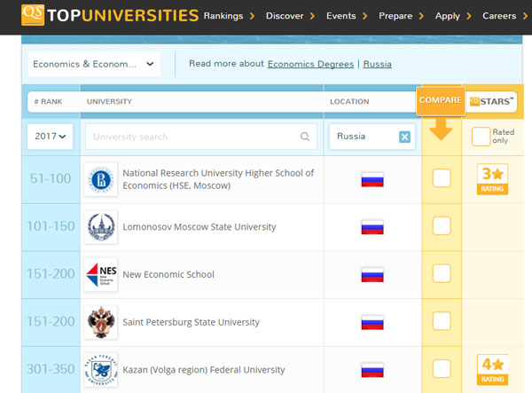Clear the Russia location filter

point(404,137)
